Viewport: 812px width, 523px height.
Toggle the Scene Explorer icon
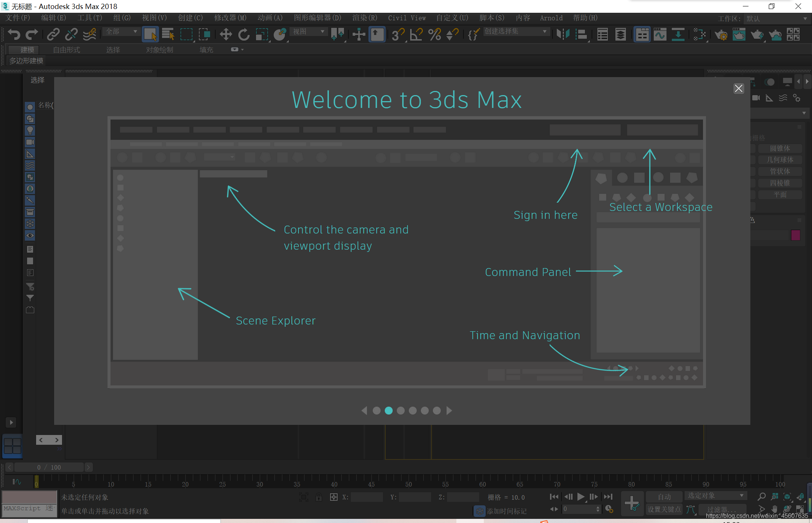[603, 35]
